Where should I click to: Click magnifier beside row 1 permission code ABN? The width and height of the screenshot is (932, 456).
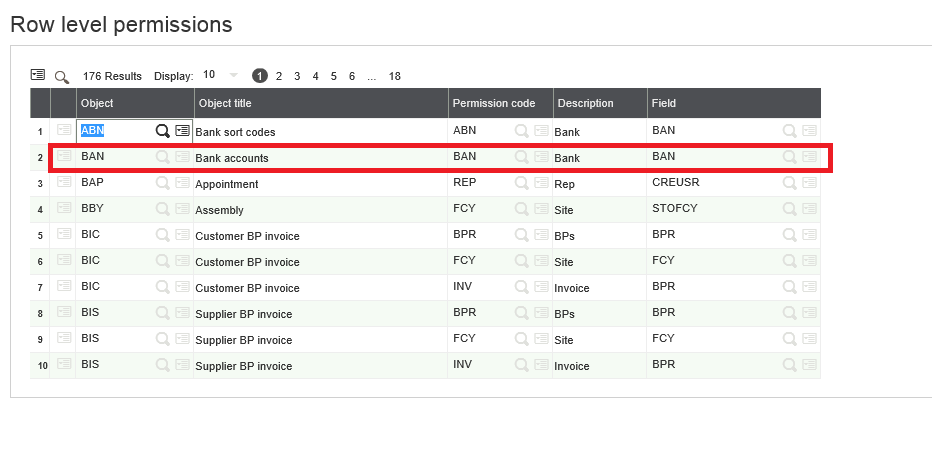(x=522, y=131)
